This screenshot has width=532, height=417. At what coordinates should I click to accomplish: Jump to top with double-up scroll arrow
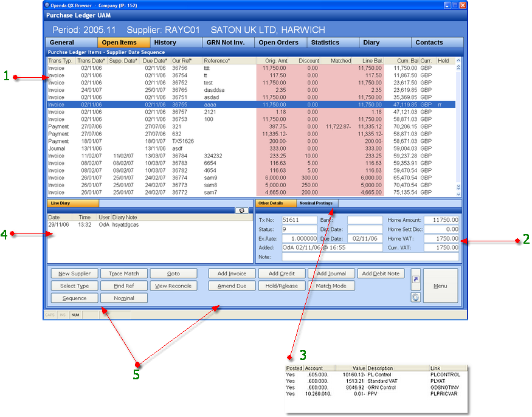tap(458, 67)
